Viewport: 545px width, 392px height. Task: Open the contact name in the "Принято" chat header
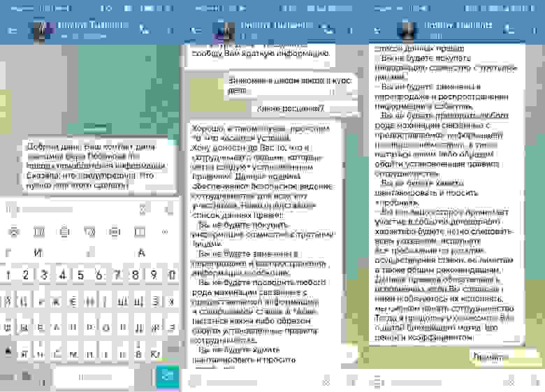[x=458, y=25]
